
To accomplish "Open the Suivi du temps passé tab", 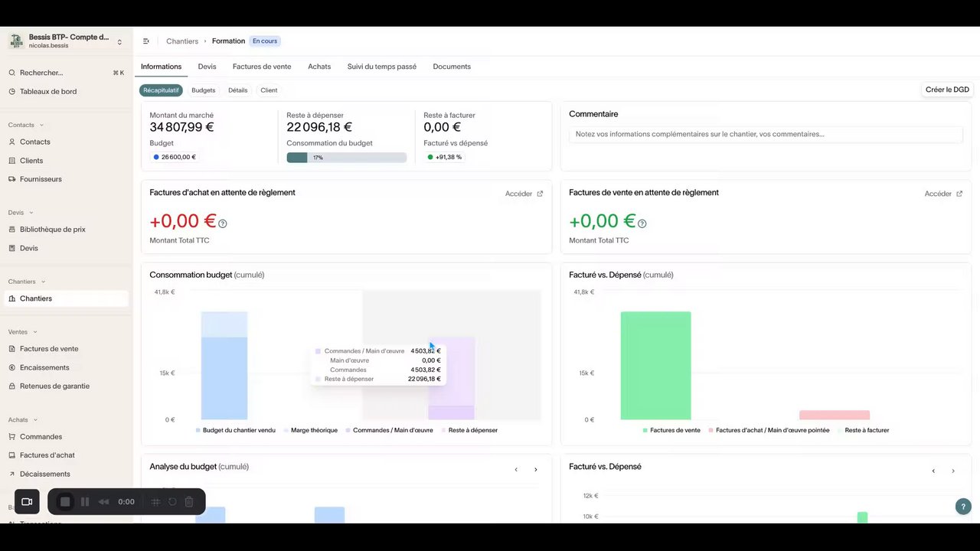I will point(382,67).
